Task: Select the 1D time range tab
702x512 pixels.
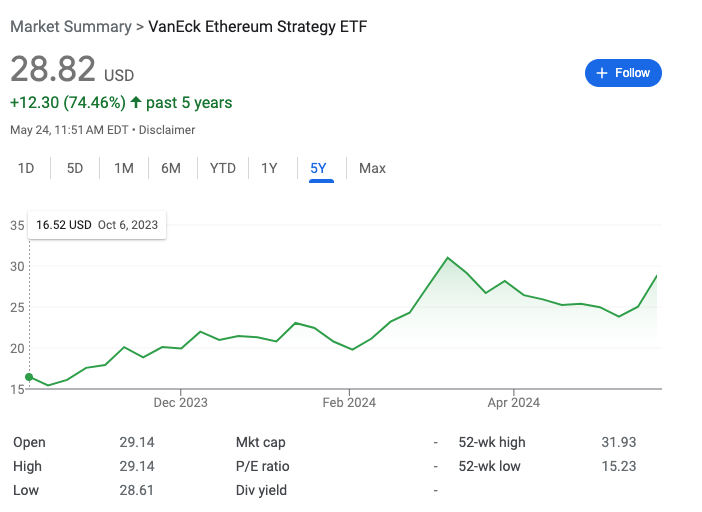Action: pos(26,168)
